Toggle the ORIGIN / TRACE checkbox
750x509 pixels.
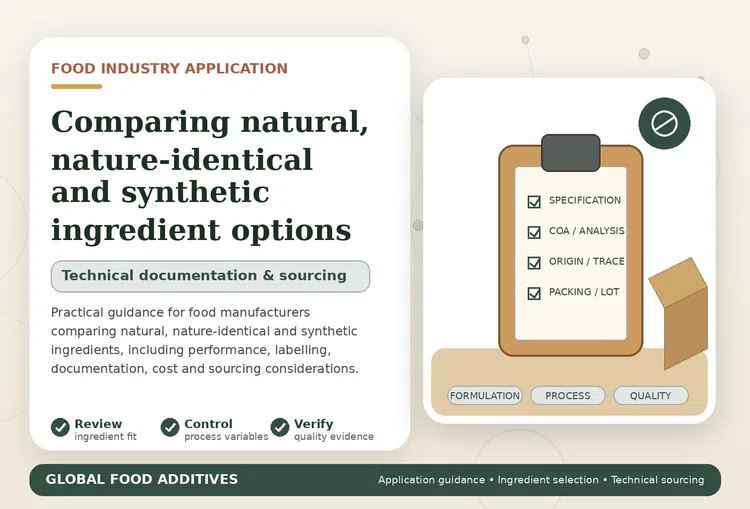(x=534, y=263)
